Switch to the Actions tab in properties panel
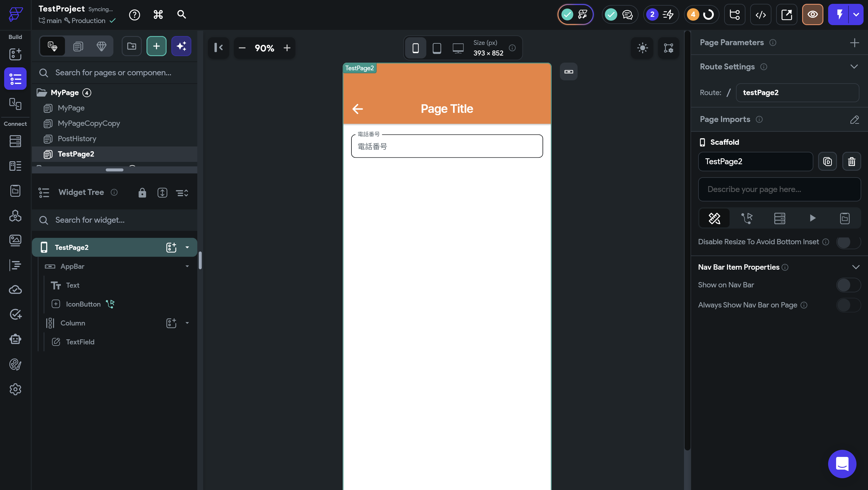This screenshot has height=490, width=868. click(x=747, y=218)
